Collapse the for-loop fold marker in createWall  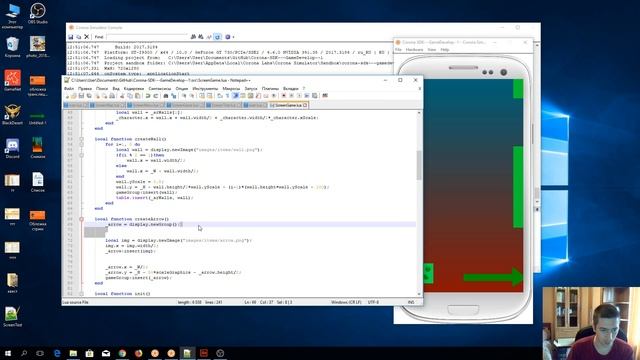point(81,144)
